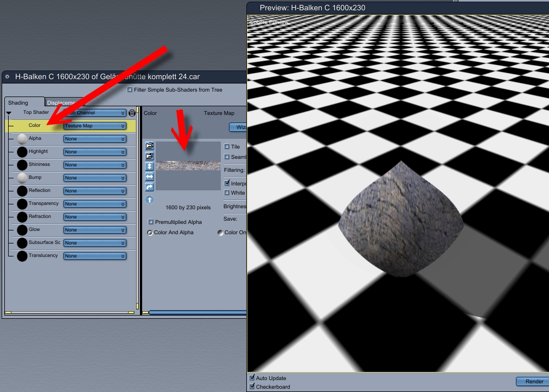Click the 'Filtering:' label
This screenshot has height=392, width=549.
pyautogui.click(x=234, y=170)
